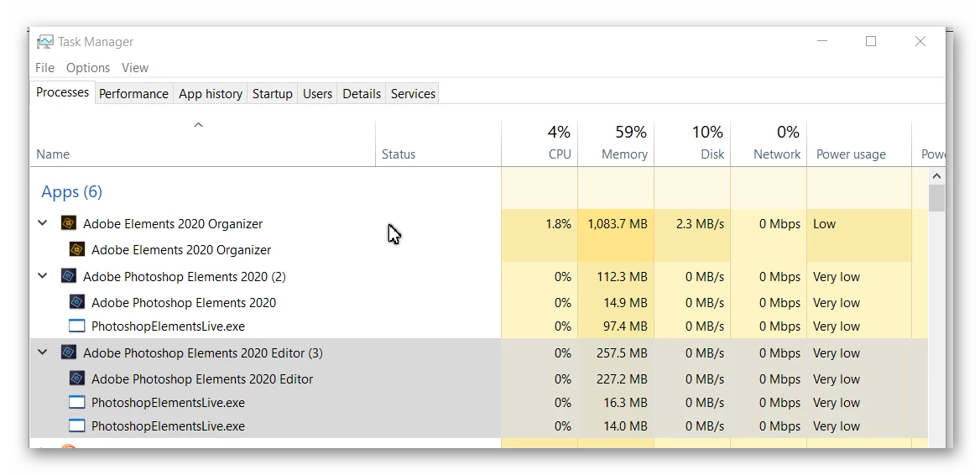
Task: Click the sort arrow above the Name column
Action: pos(199,126)
